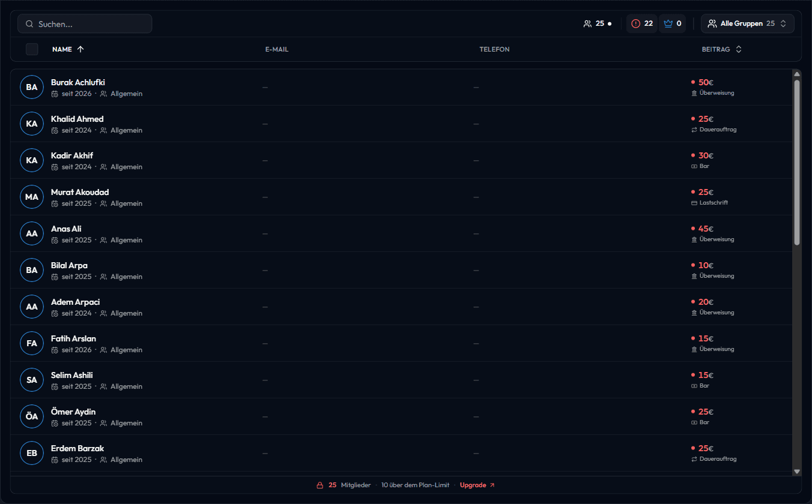Open Fatih Arslan member entry
The width and height of the screenshot is (812, 504).
[x=401, y=343]
